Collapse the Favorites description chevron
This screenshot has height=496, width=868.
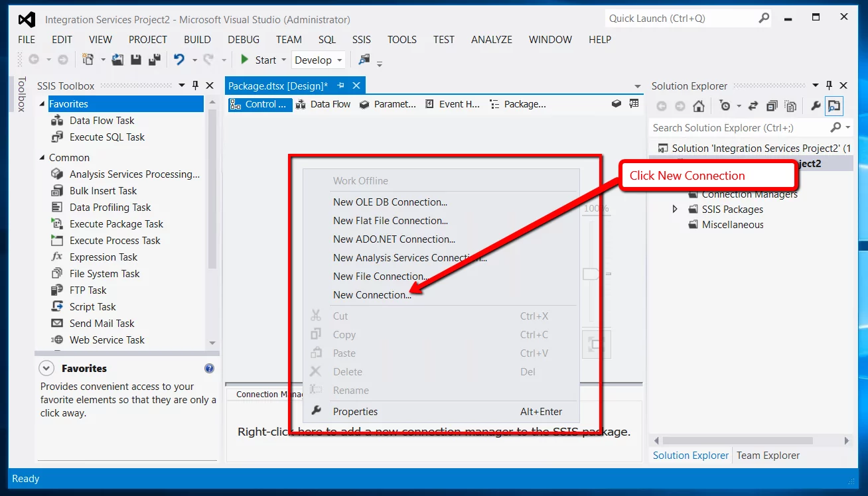pos(46,368)
